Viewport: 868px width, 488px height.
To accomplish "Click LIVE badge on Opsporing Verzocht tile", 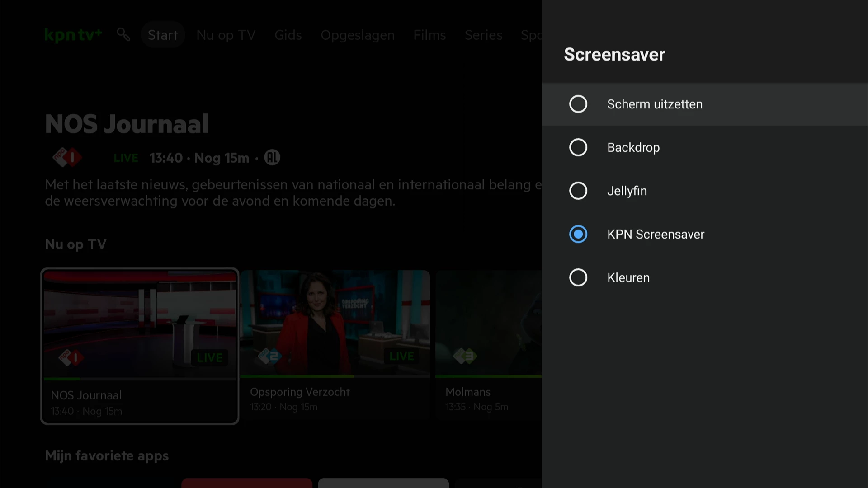I will point(401,357).
